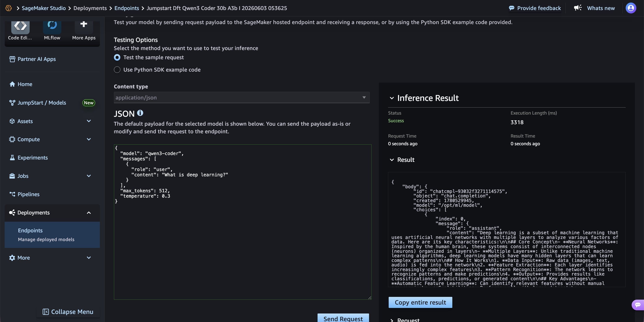The height and width of the screenshot is (322, 644).
Task: Open Deployments breadcrumb link
Action: coord(90,8)
